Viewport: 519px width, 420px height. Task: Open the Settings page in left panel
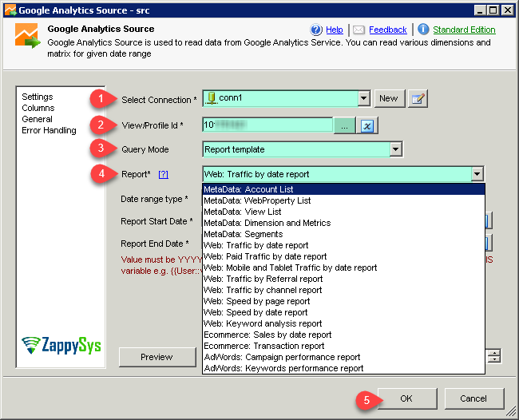[x=38, y=97]
